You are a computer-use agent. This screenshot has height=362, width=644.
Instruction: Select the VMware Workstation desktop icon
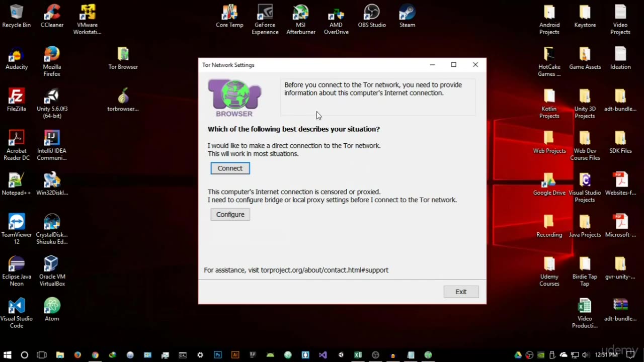click(x=87, y=20)
